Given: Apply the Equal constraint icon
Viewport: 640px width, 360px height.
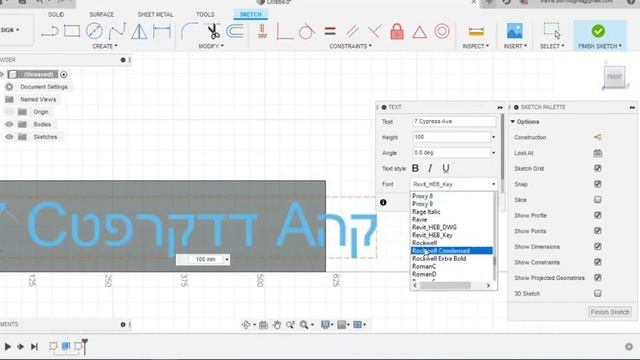Looking at the screenshot, I should [330, 31].
